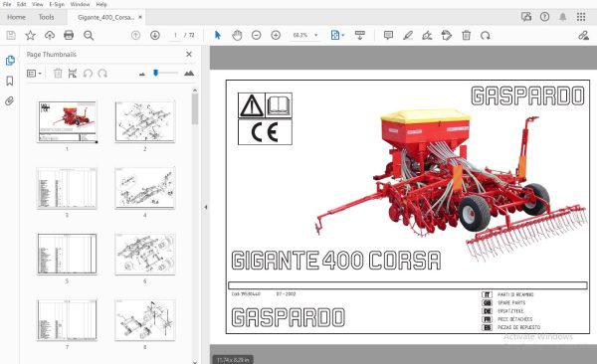Select page 7 thumbnail
This screenshot has height=364, width=597.
tap(67, 319)
